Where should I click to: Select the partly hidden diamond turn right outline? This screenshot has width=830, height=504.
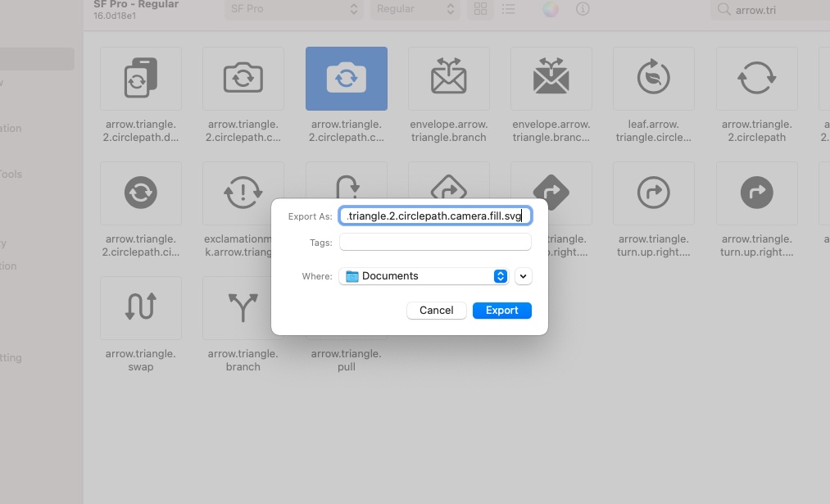449,185
